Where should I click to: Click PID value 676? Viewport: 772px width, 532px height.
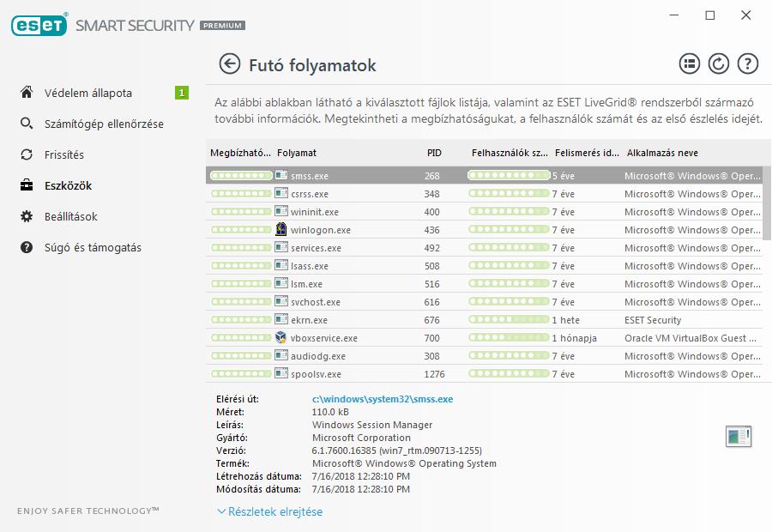coord(431,320)
